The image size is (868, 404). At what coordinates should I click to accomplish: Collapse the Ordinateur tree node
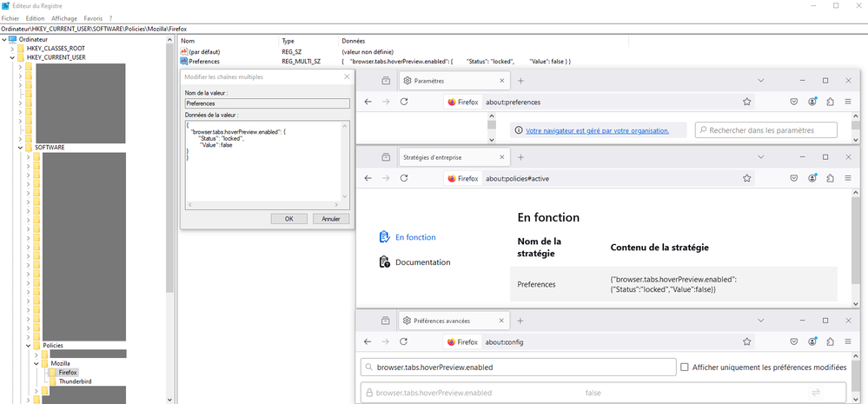tap(4, 40)
